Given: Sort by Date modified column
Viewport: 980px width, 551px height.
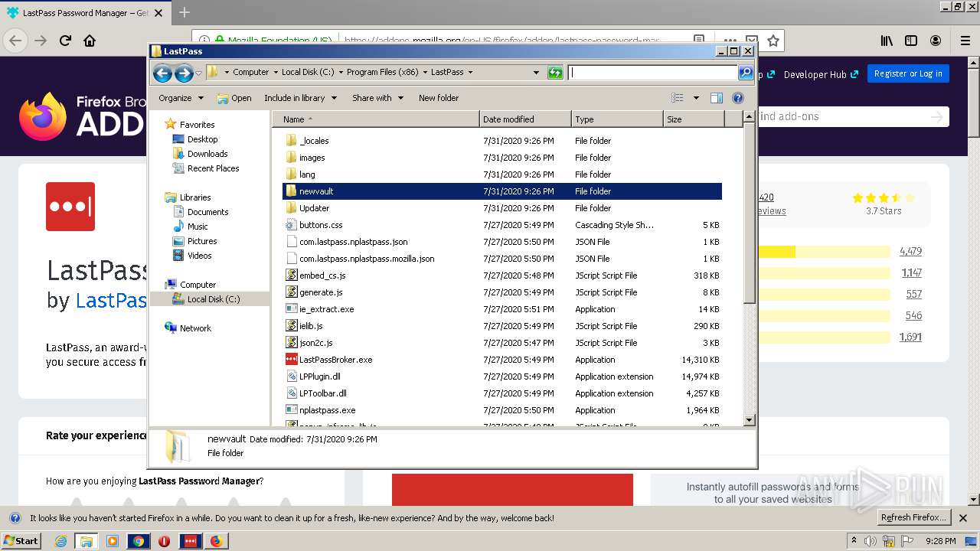Looking at the screenshot, I should [526, 119].
